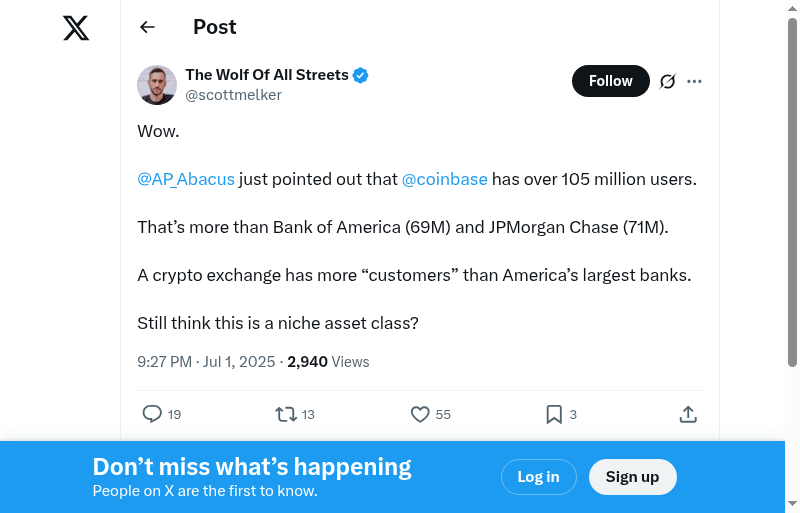The image size is (800, 513).
Task: Click the page vertical scrollbar
Action: tap(792, 200)
